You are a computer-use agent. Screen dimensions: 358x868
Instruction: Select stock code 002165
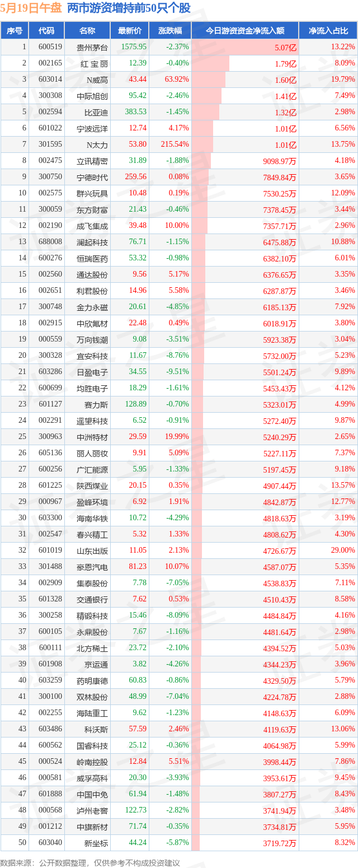50,63
